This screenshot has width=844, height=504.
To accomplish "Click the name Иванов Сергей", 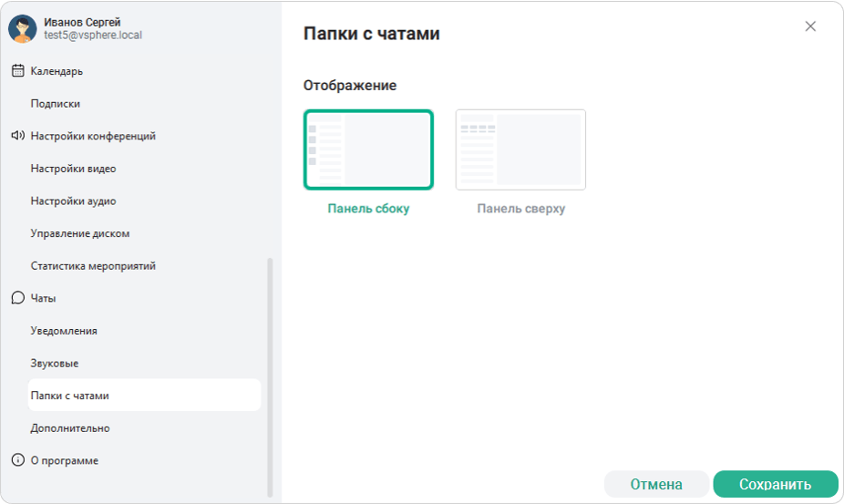I will point(82,22).
